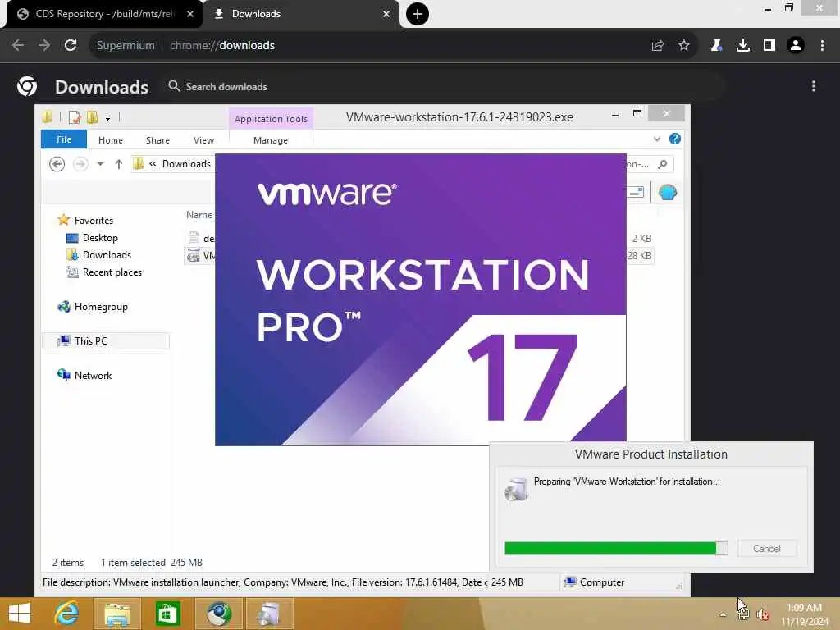The image size is (840, 630).
Task: Click the Explorer forward navigation button
Action: pyautogui.click(x=80, y=164)
